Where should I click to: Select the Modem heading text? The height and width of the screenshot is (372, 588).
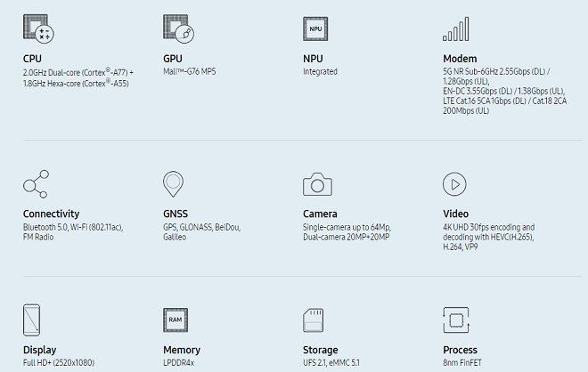pos(460,59)
